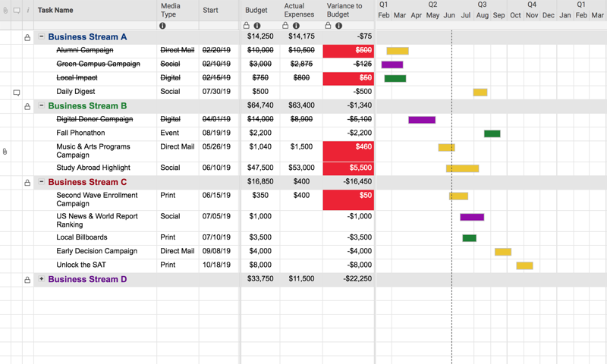Select the purple Digital Donor Campaign Gantt bar
This screenshot has height=364, width=607.
422,120
